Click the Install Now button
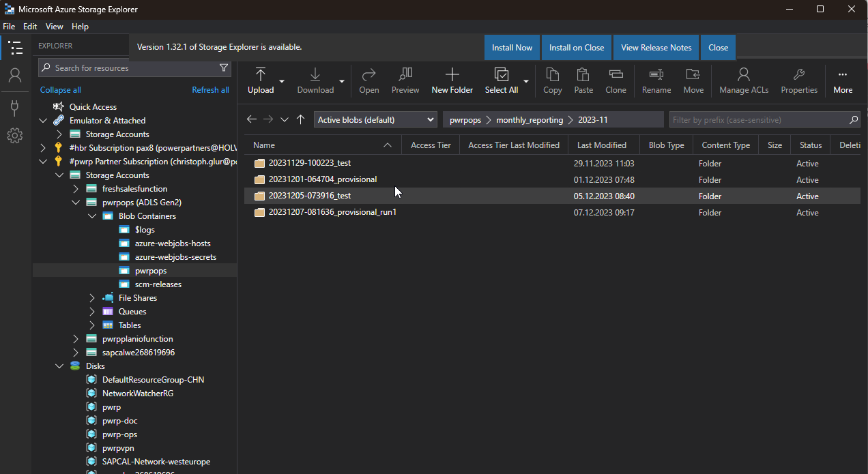 pos(512,48)
